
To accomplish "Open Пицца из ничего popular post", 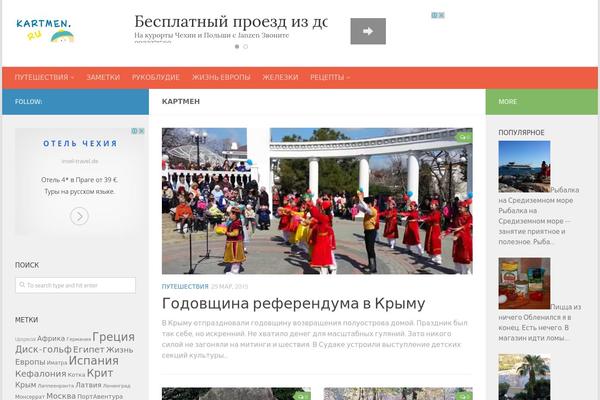I will tap(540, 323).
